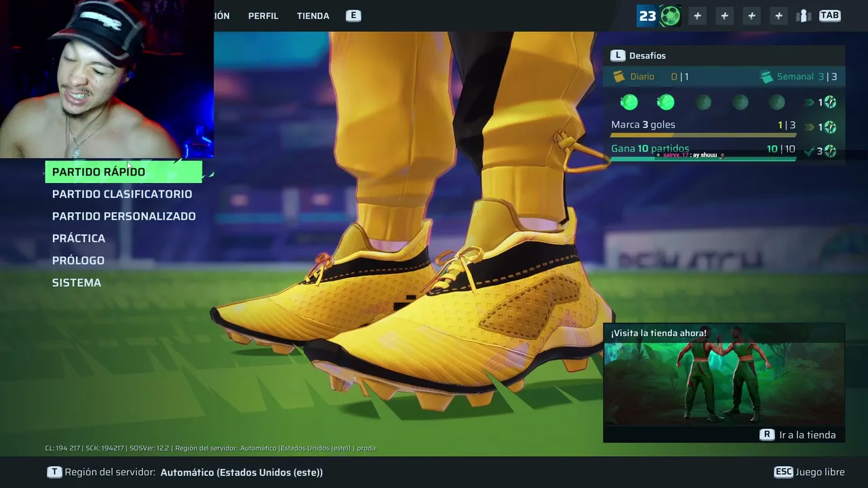Click the L key icon beside Desafíos
868x488 pixels.
(x=617, y=56)
